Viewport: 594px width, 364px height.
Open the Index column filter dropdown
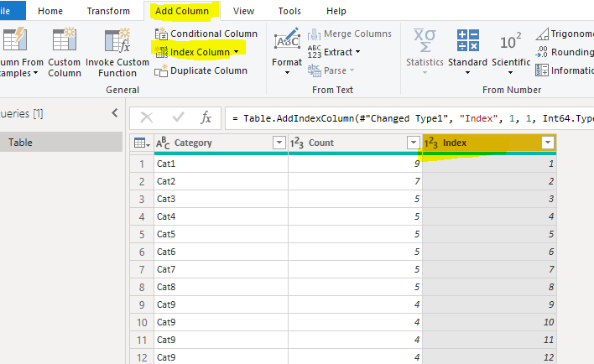[547, 143]
